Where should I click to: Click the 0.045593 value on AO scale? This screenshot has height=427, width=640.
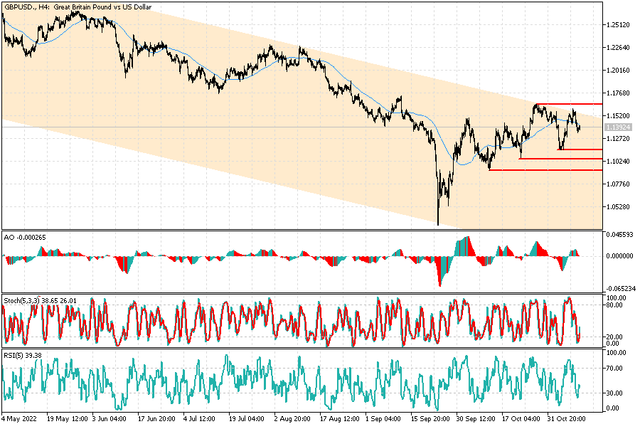tap(621, 234)
